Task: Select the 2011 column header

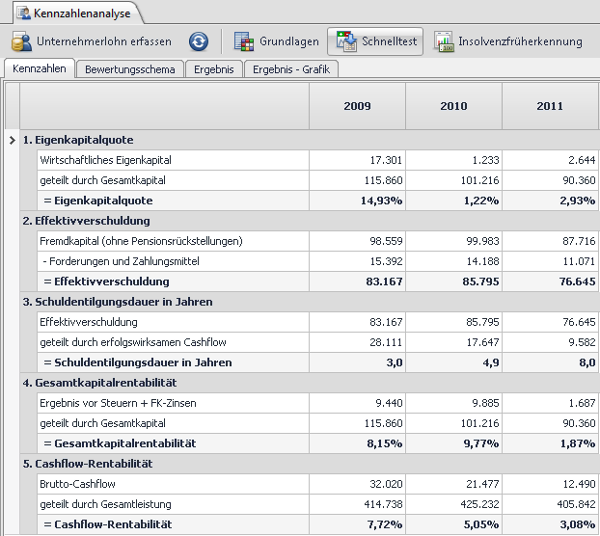Action: pos(550,106)
